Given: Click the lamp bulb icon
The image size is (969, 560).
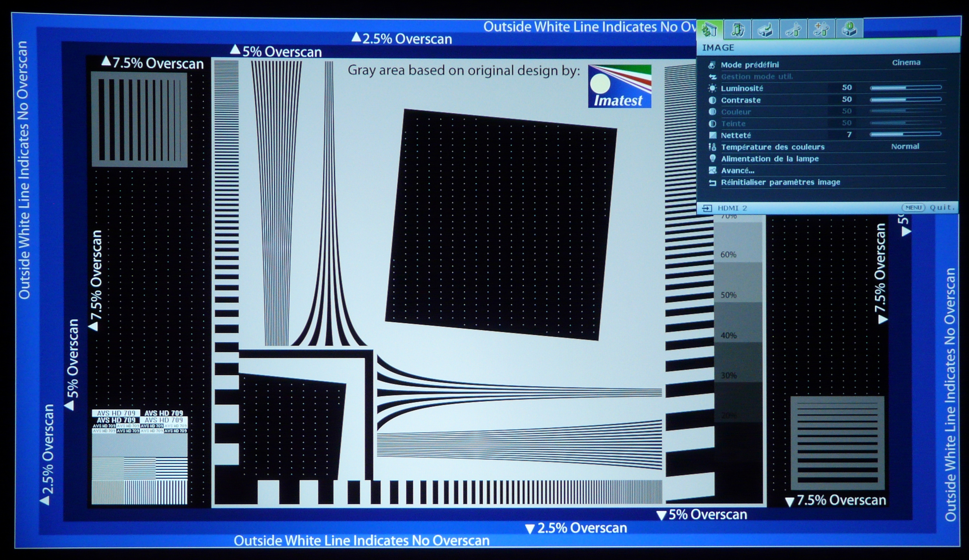Looking at the screenshot, I should [712, 158].
